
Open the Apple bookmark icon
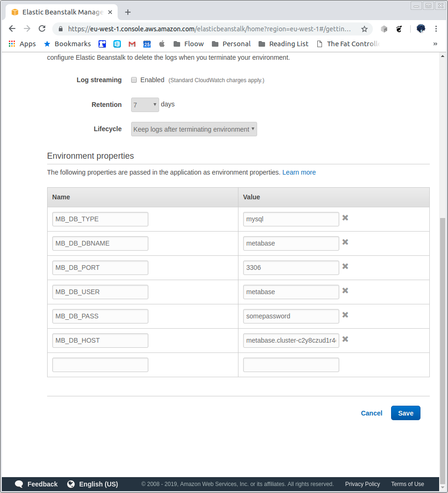pyautogui.click(x=162, y=44)
